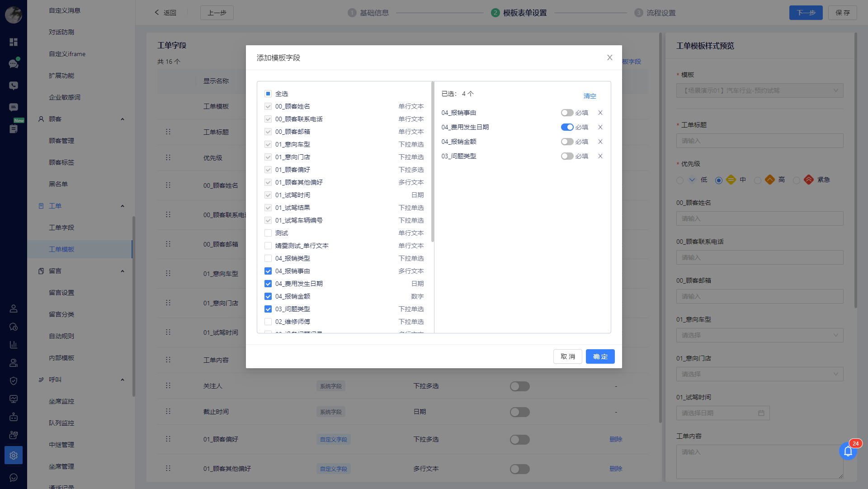Open the help chat icon at bottom left
868x489 pixels.
[14, 477]
